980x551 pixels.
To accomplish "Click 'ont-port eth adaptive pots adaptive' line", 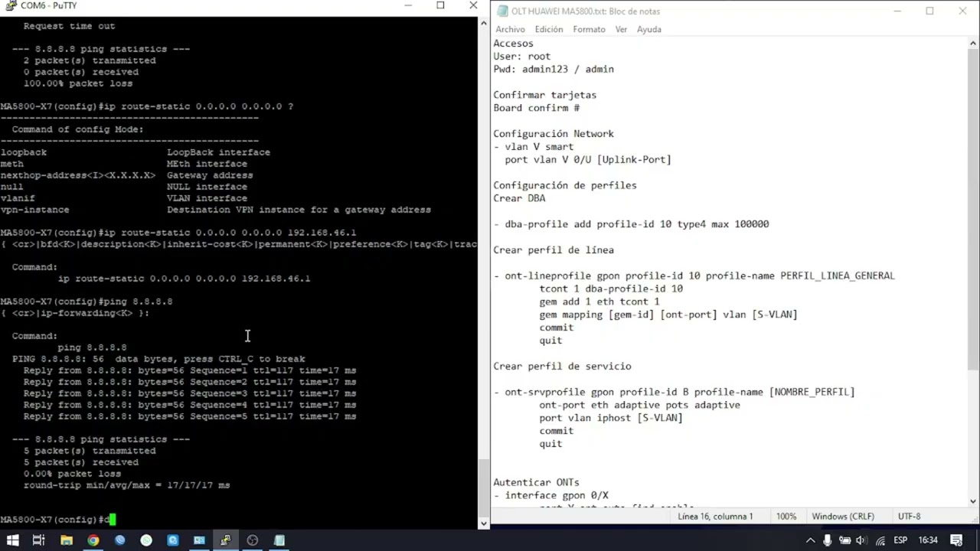I will pyautogui.click(x=639, y=405).
